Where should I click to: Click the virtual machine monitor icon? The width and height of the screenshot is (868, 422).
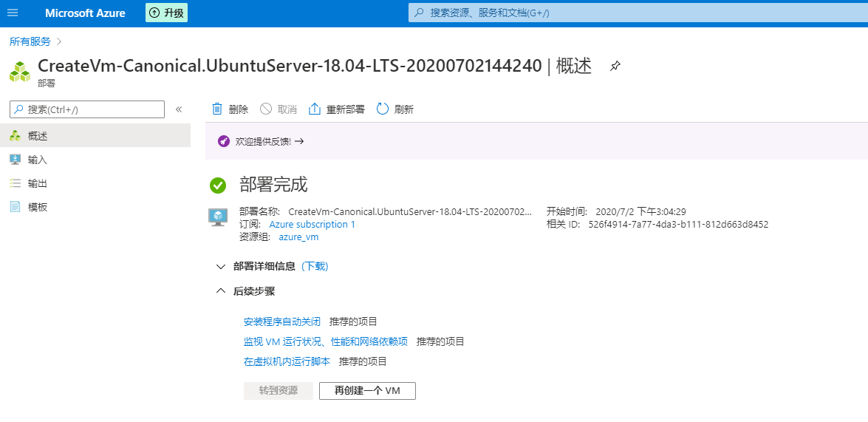tap(218, 217)
